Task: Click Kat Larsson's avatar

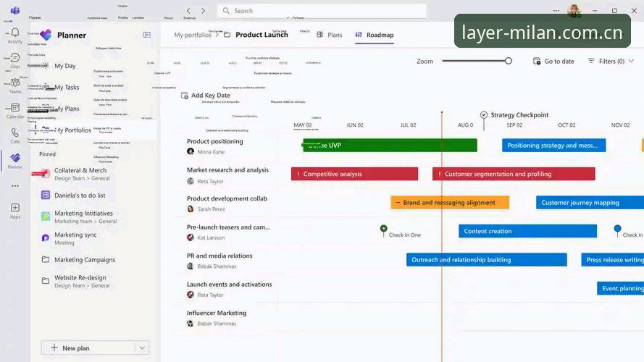Action: (191, 237)
